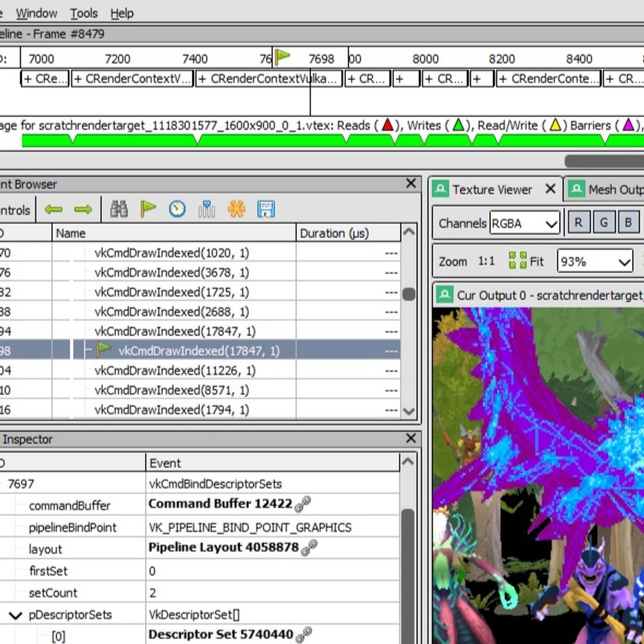The width and height of the screenshot is (644, 644).
Task: Click the Duration (µs) column header
Action: [x=348, y=233]
